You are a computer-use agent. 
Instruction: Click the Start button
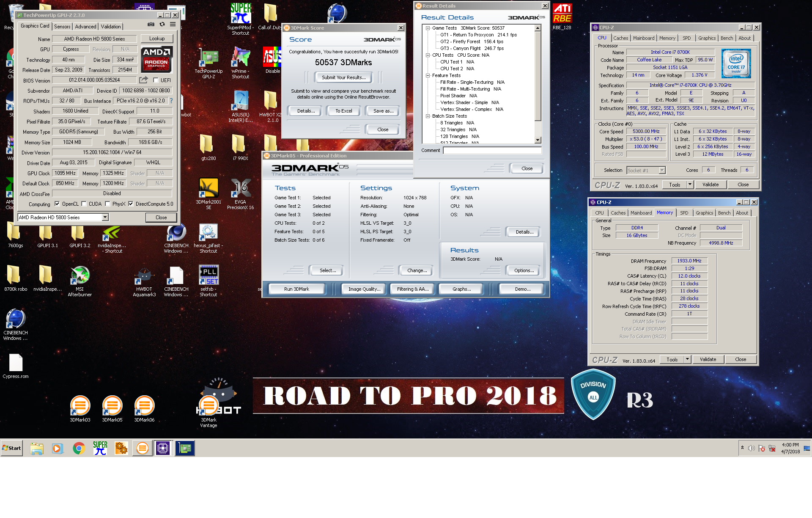pyautogui.click(x=12, y=448)
